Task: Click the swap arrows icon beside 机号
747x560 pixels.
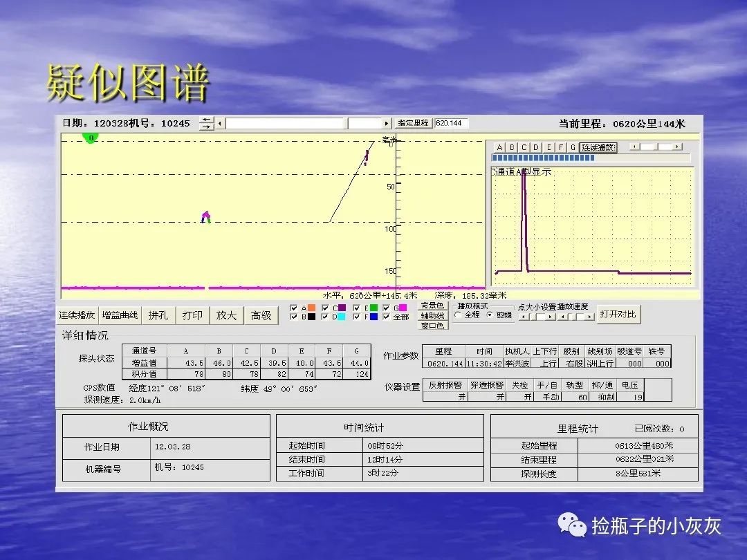Action: 206,123
